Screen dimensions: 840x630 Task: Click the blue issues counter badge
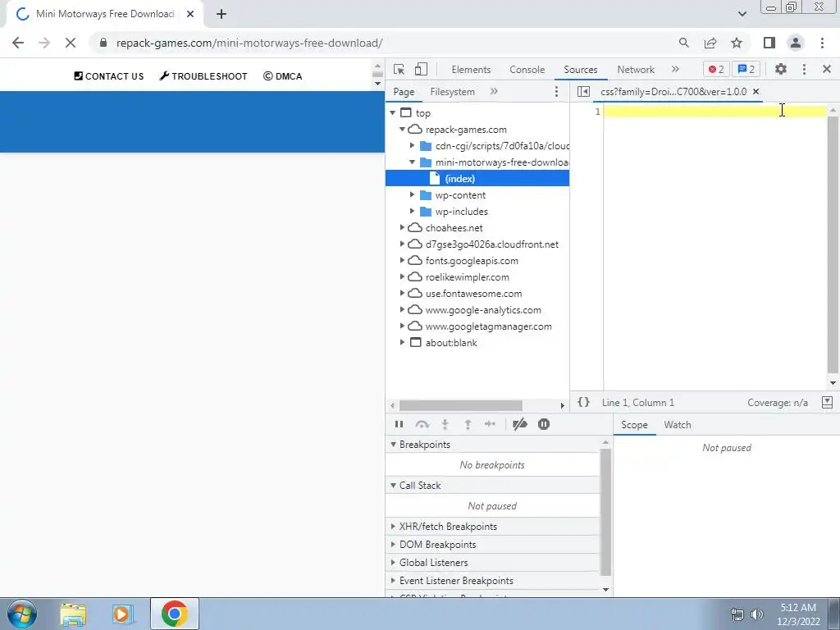tap(746, 69)
